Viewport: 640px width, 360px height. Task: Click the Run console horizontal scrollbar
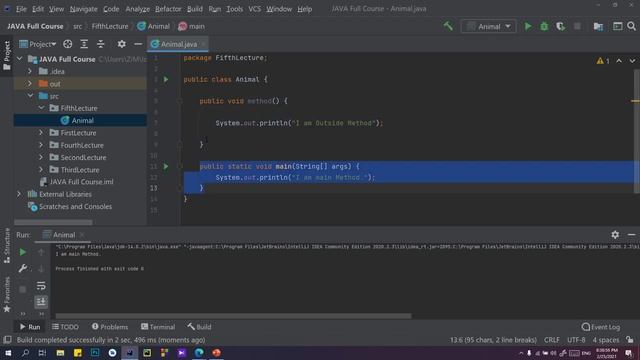(x=233, y=316)
